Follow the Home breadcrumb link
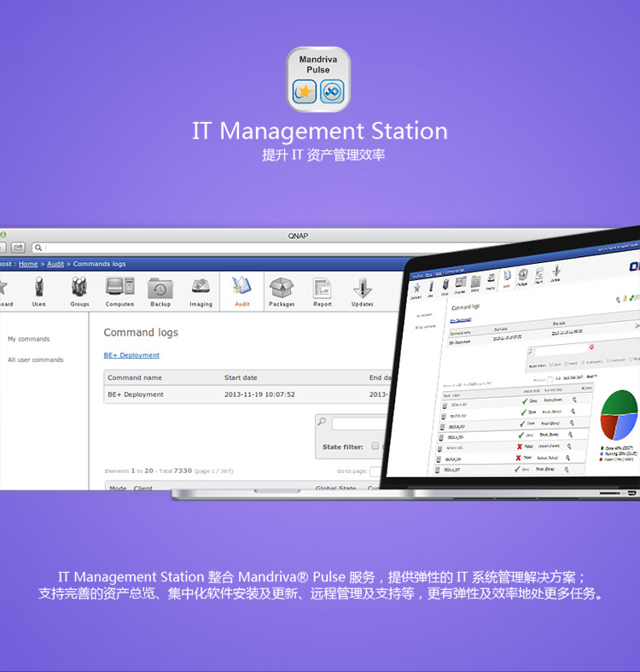Viewport: 640px width, 672px height. (x=28, y=264)
